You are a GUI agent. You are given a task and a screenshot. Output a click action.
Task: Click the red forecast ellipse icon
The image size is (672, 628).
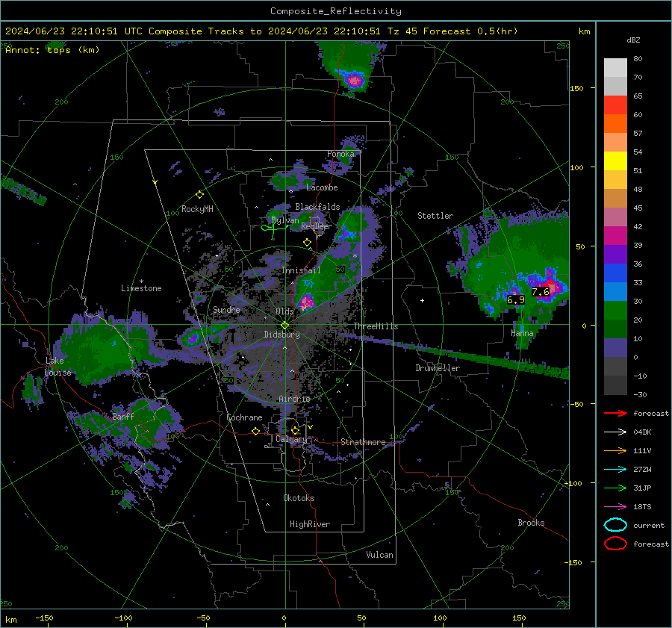click(x=615, y=544)
